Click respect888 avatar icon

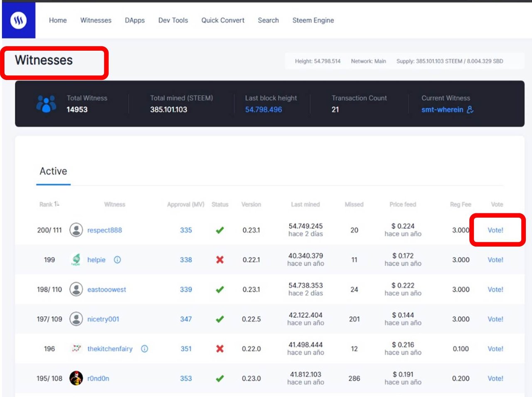point(76,230)
